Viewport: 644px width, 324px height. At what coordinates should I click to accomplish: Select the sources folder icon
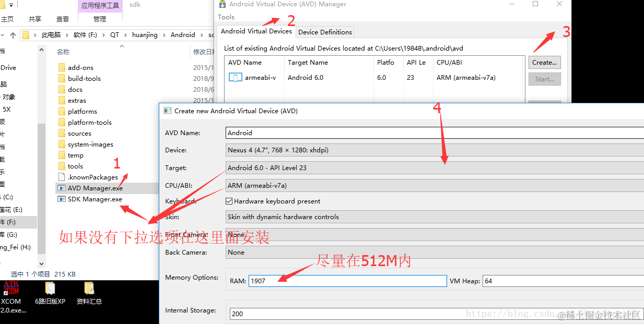[x=61, y=133]
